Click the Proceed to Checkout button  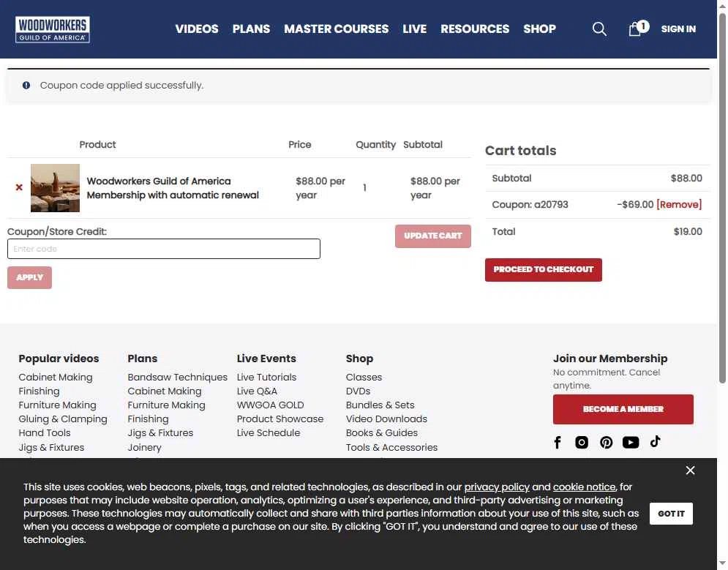(543, 270)
